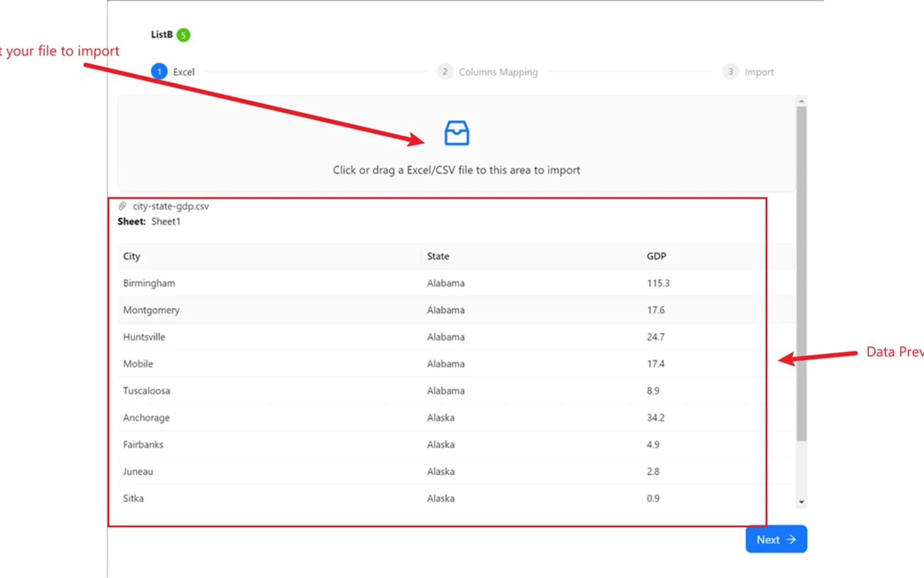This screenshot has height=578, width=924.
Task: Click Alabama in the Birmingham row
Action: click(446, 283)
